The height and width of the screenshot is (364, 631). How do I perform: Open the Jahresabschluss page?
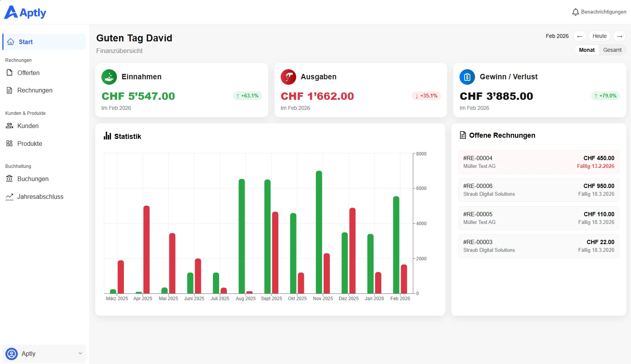point(44,197)
